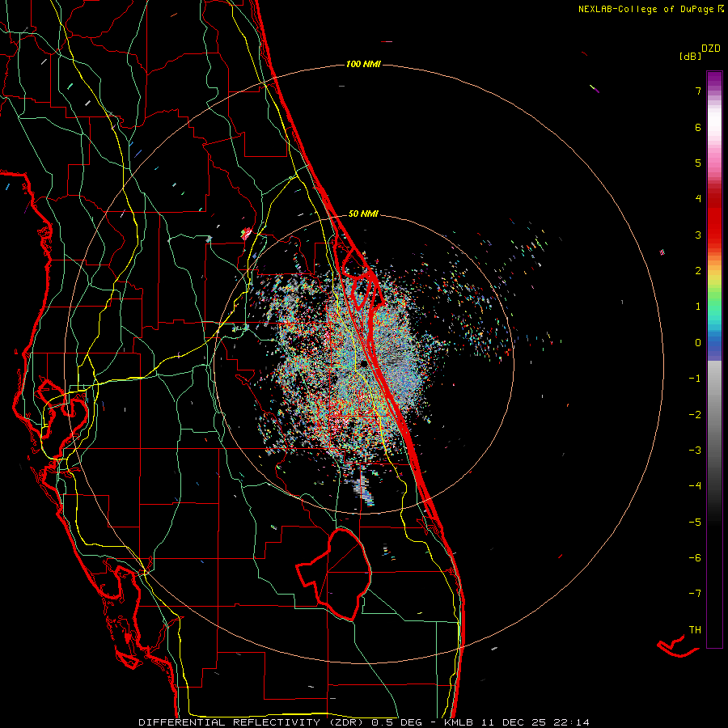Click the -1 value on the ZDR scale
728x728 pixels.
pyautogui.click(x=695, y=379)
